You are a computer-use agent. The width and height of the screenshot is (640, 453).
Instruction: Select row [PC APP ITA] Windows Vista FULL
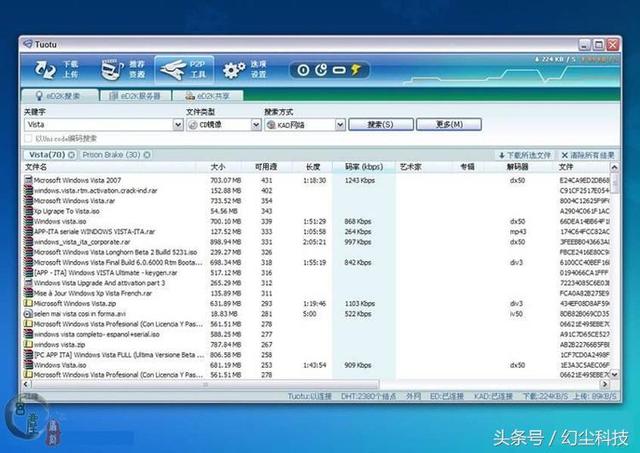(x=316, y=355)
